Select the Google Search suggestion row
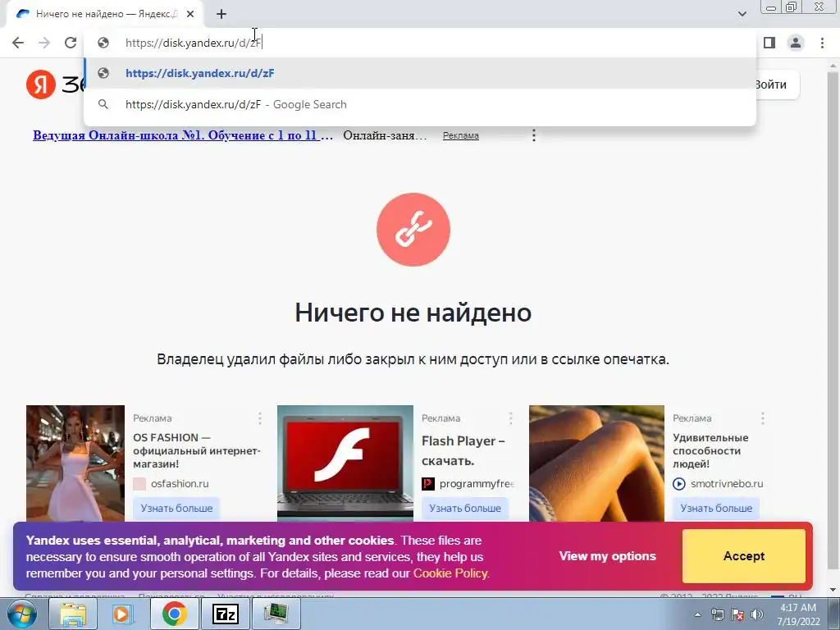The image size is (840, 630). coord(420,104)
